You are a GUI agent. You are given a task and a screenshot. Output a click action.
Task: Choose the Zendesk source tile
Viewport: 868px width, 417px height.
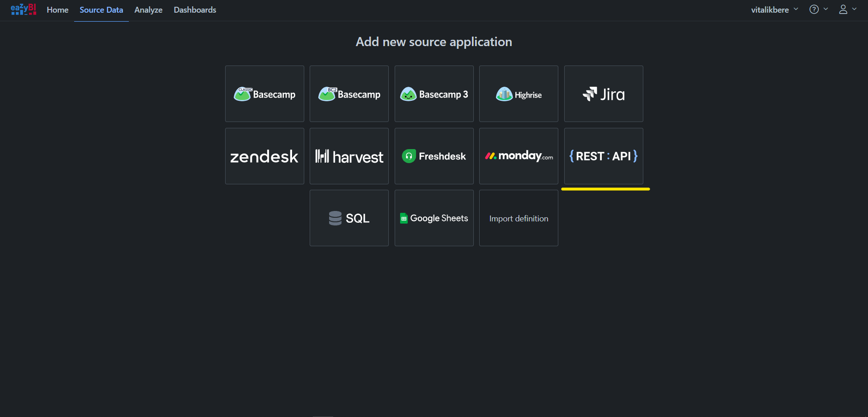264,156
